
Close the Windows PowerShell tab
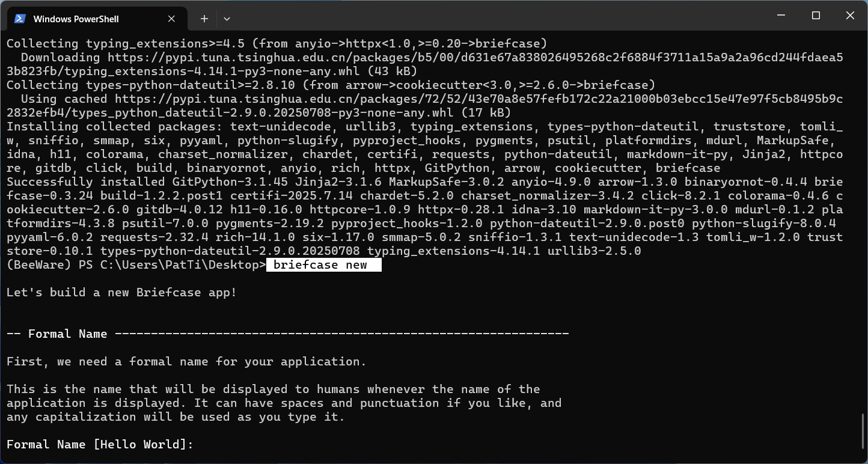click(171, 19)
